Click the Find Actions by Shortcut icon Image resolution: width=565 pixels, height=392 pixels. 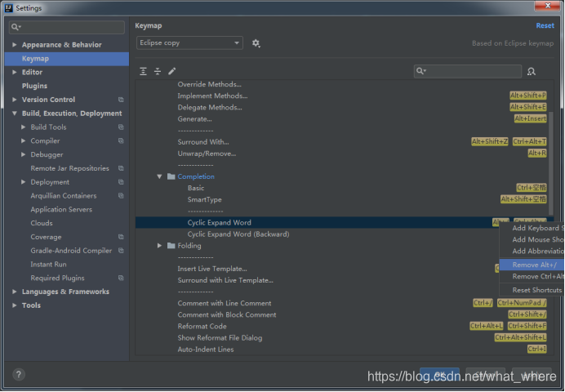coord(532,71)
